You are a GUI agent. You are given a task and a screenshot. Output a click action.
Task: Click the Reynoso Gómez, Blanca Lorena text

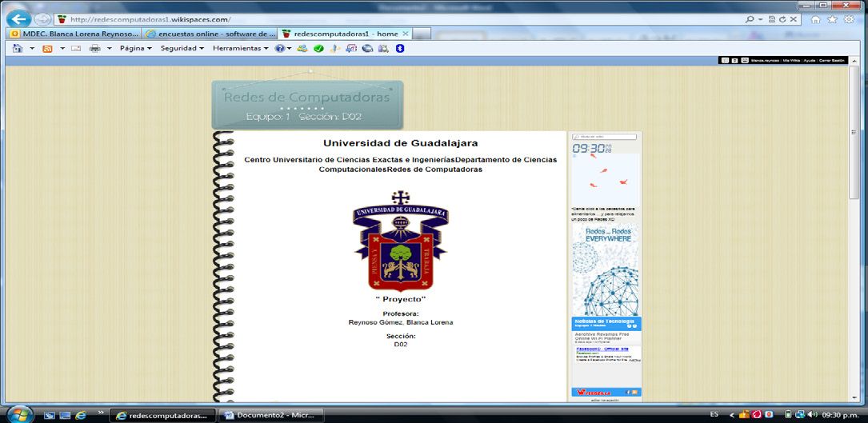click(x=401, y=322)
